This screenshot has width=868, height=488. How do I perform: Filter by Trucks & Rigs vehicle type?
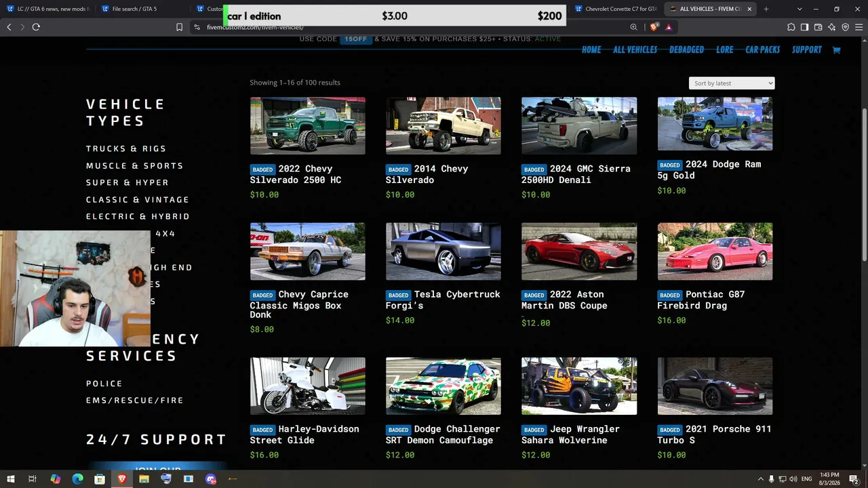(x=126, y=148)
